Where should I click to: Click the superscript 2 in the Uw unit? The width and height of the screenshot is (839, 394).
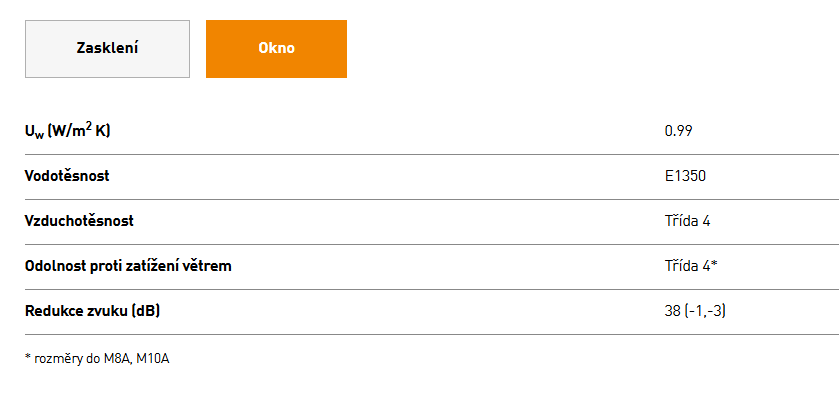pos(89,126)
